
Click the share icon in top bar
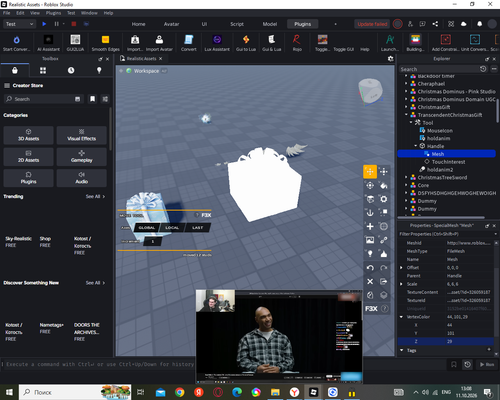click(x=435, y=24)
